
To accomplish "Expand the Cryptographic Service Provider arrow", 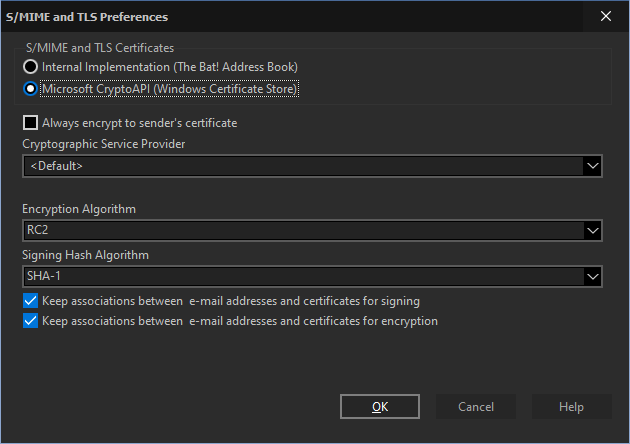I will point(593,166).
